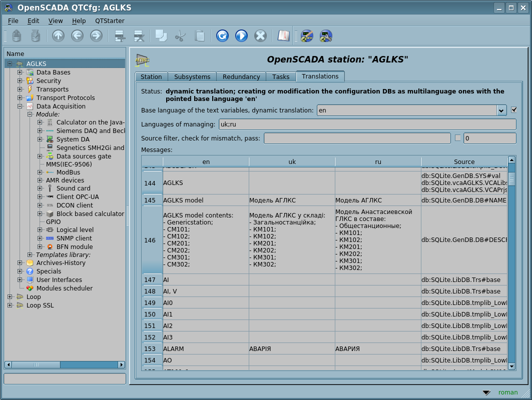Click the Source column header
Screen dimensions: 532x400
pyautogui.click(x=464, y=161)
